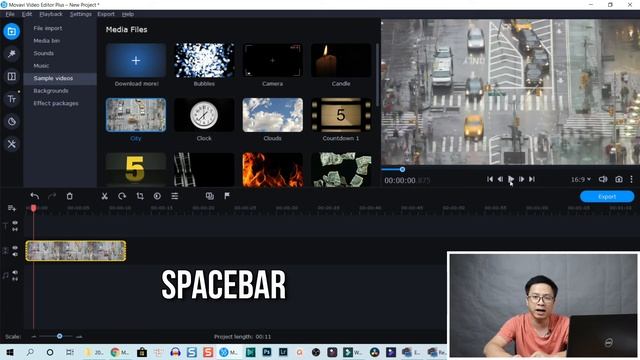Image resolution: width=640 pixels, height=360 pixels.
Task: Step forward one frame
Action: point(521,179)
